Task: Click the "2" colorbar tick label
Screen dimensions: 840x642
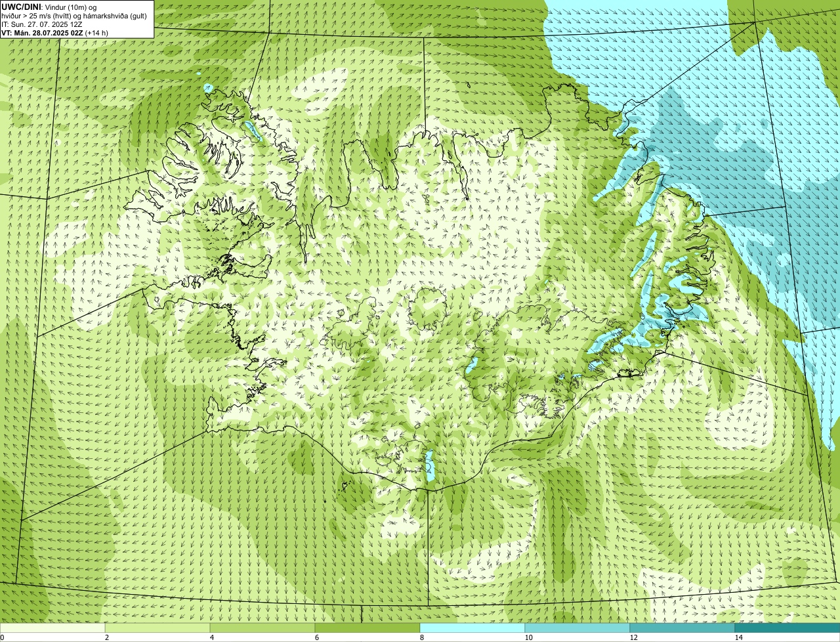Action: pyautogui.click(x=106, y=637)
